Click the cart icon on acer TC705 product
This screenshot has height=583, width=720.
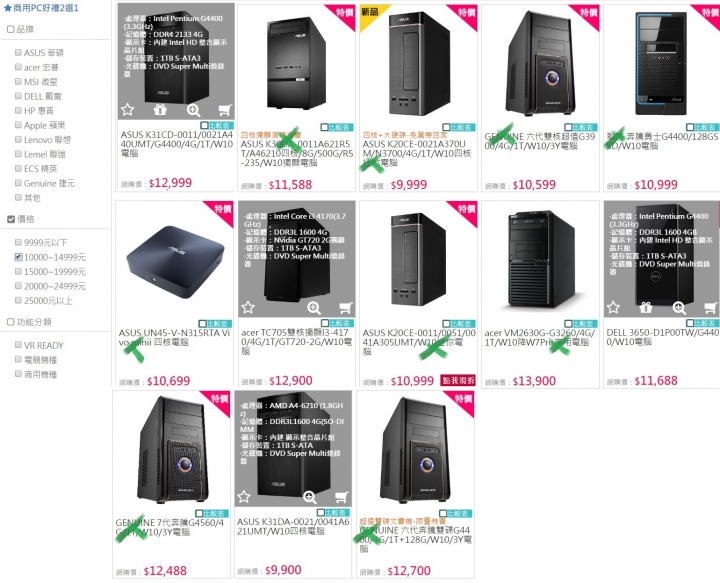tap(345, 308)
